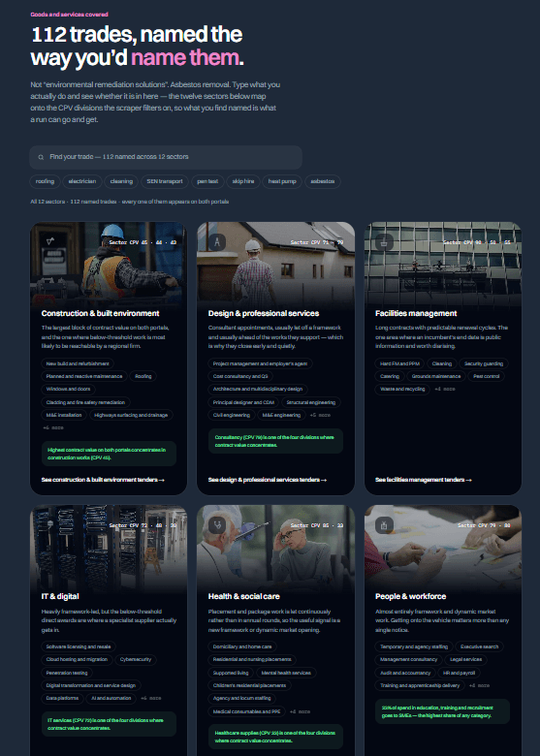
Task: Click the 'Software licensing and resale' tag
Action: pos(79,646)
